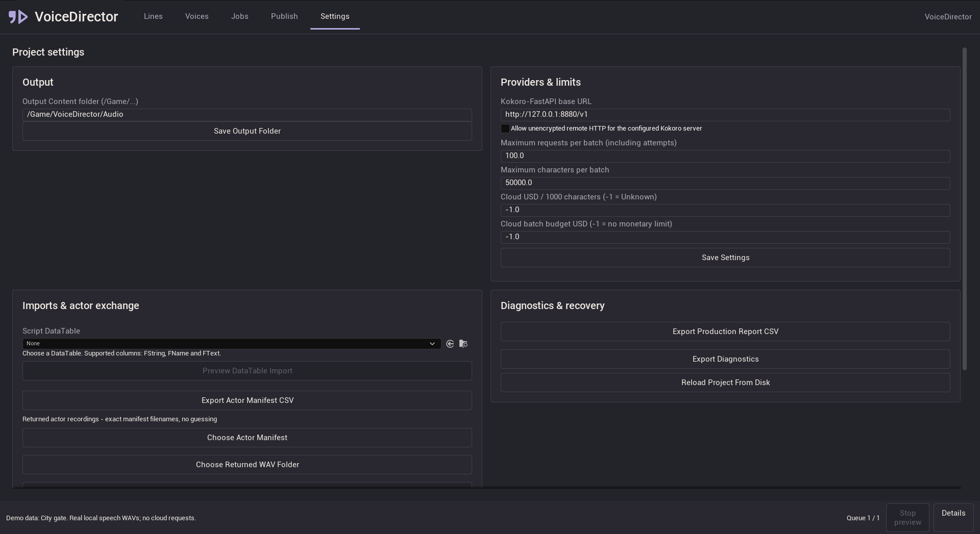The width and height of the screenshot is (980, 534).
Task: Click 'Choose a DataTable. Supported columns' hint
Action: tap(121, 353)
